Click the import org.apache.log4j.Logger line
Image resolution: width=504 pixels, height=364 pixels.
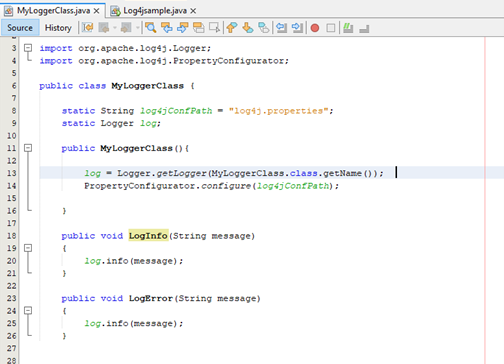click(125, 48)
